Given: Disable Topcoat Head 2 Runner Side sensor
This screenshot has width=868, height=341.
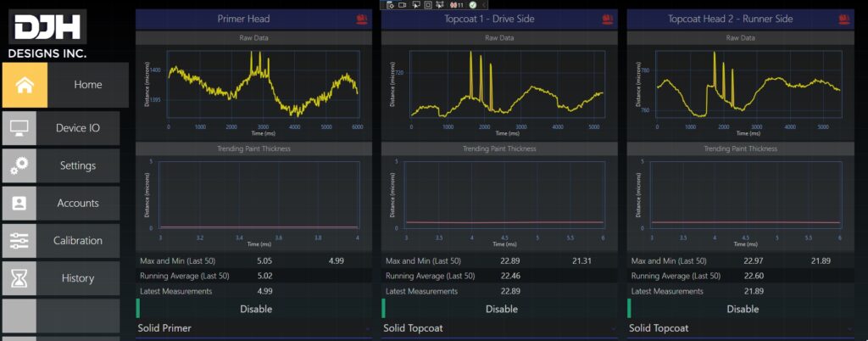Looking at the screenshot, I should click(743, 309).
